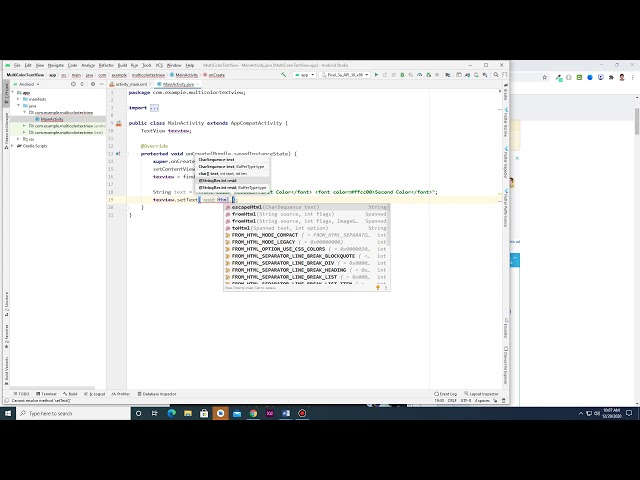640x480 pixels.
Task: Open the notification center icon
Action: (629, 413)
